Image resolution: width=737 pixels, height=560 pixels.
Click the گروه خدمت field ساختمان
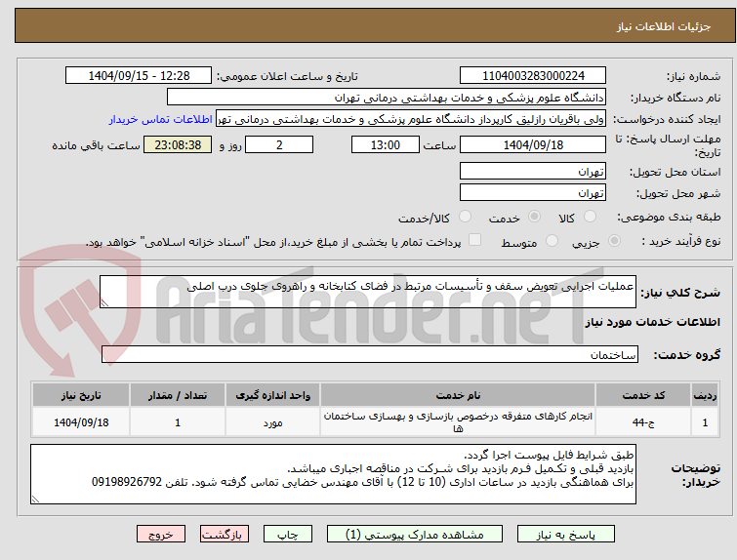tap(370, 354)
